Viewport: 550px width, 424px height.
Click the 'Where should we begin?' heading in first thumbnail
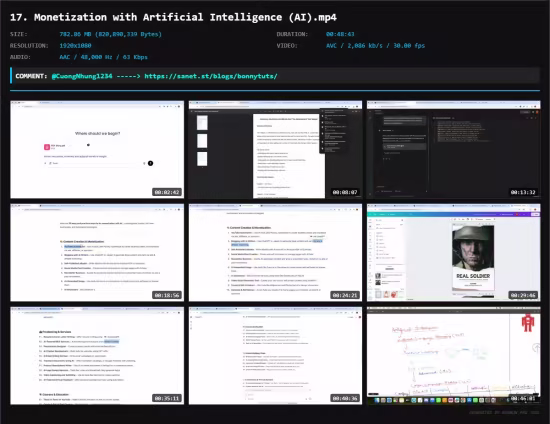tap(98, 133)
